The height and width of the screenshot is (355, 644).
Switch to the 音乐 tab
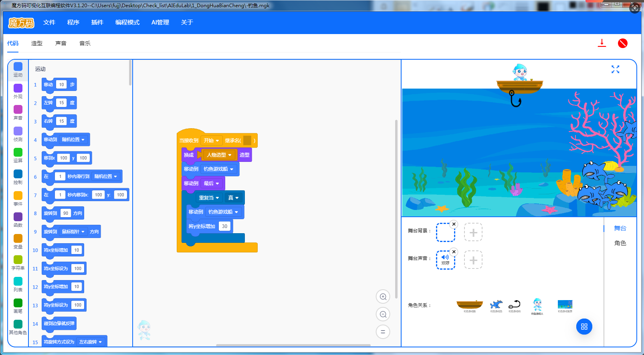click(x=85, y=43)
